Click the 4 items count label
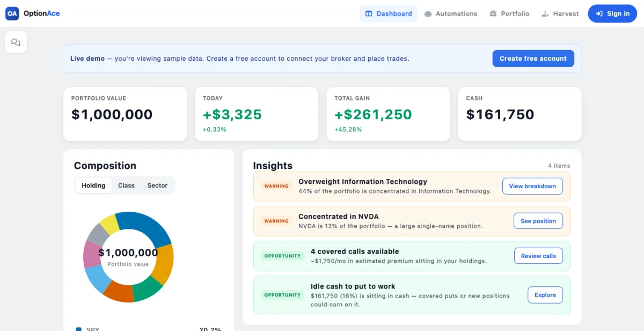The width and height of the screenshot is (644, 331). 559,165
